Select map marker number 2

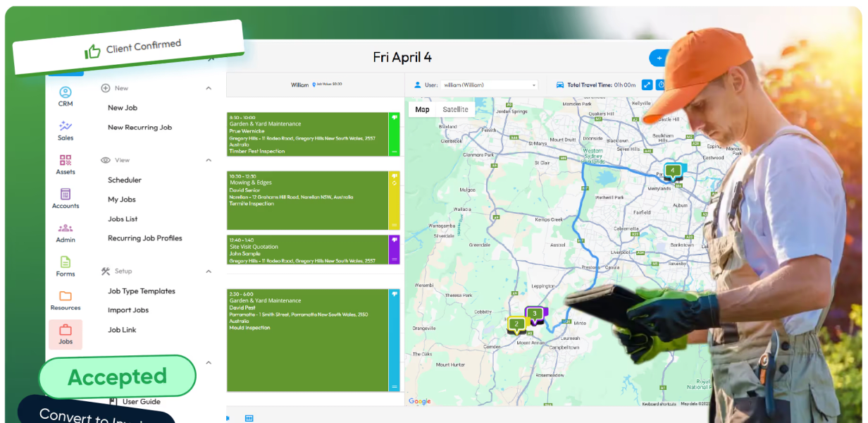(516, 324)
